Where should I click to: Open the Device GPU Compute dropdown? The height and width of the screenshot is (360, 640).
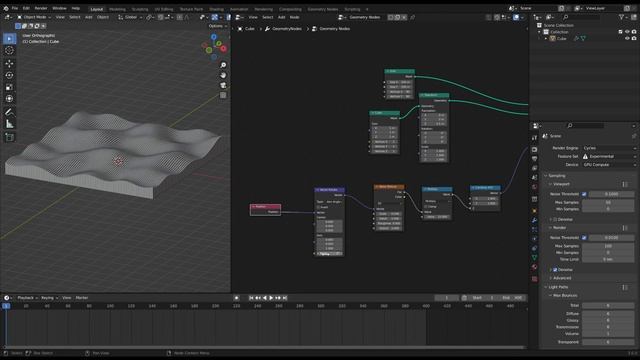click(609, 165)
